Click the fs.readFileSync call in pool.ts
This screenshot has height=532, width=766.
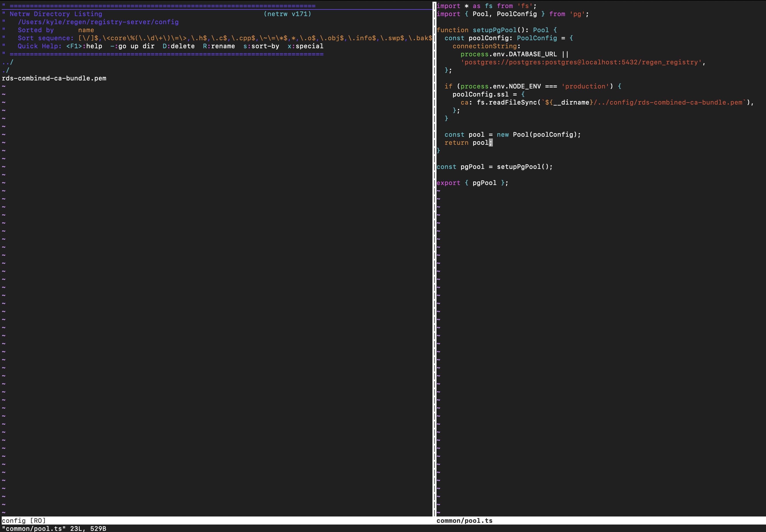[x=509, y=102]
